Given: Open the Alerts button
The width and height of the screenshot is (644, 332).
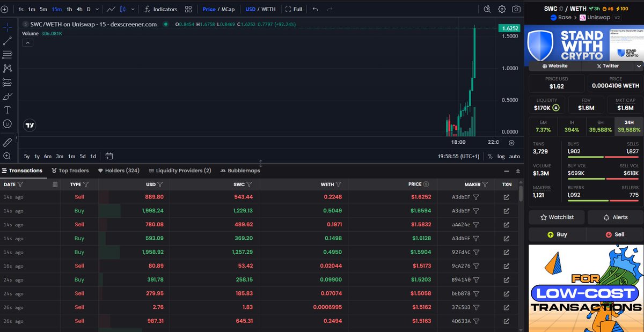Looking at the screenshot, I should click(x=615, y=217).
